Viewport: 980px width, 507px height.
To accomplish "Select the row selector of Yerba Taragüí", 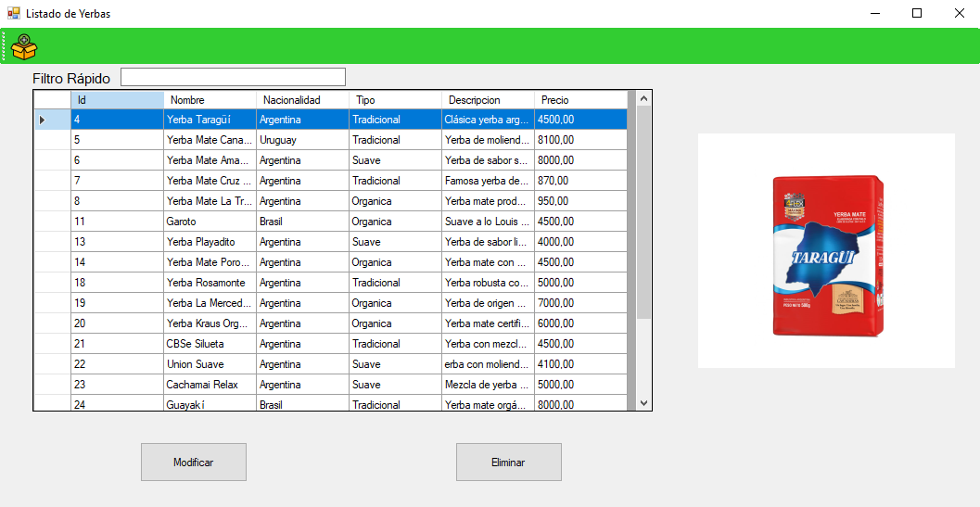I will tap(52, 120).
